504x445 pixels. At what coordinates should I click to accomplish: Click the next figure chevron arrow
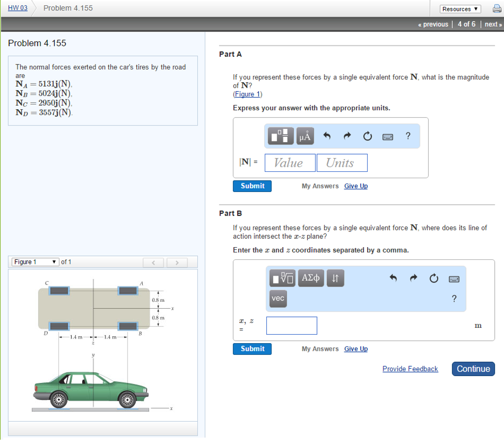coord(177,262)
